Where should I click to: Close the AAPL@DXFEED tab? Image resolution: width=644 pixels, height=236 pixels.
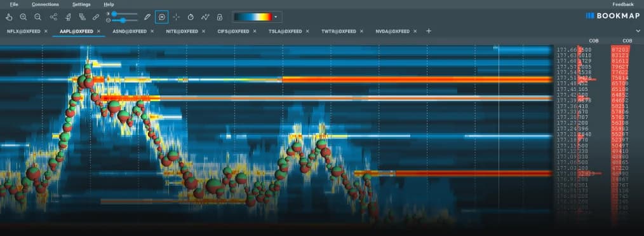[98, 31]
